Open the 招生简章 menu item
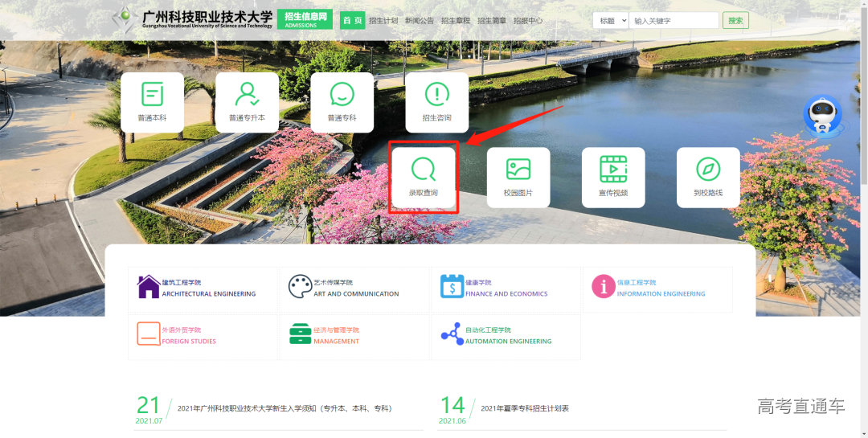The image size is (868, 438). coord(492,20)
